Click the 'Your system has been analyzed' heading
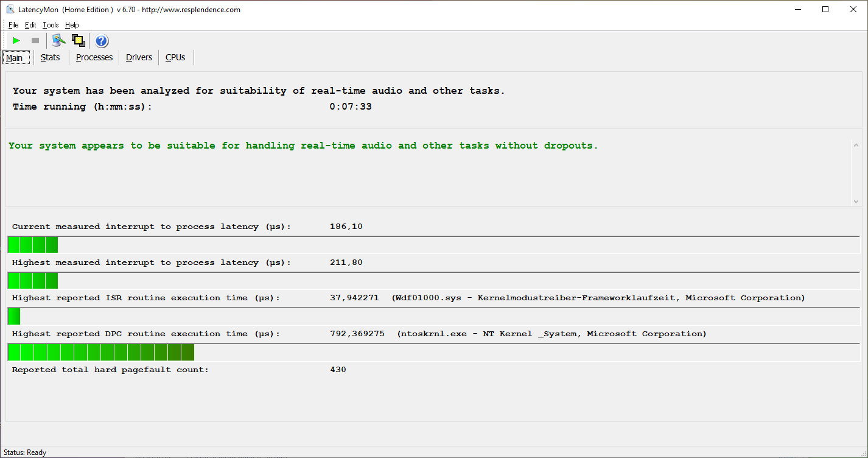Screen dimensions: 868x458 click(259, 91)
